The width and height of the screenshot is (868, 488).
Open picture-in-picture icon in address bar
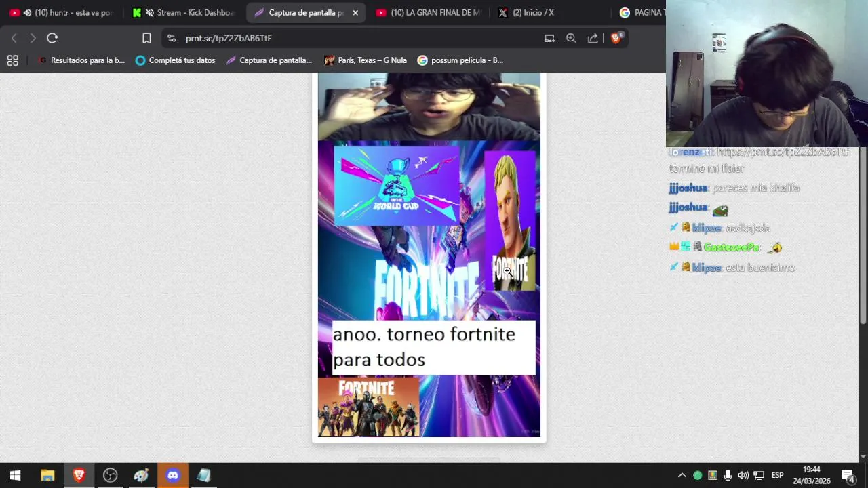click(550, 38)
